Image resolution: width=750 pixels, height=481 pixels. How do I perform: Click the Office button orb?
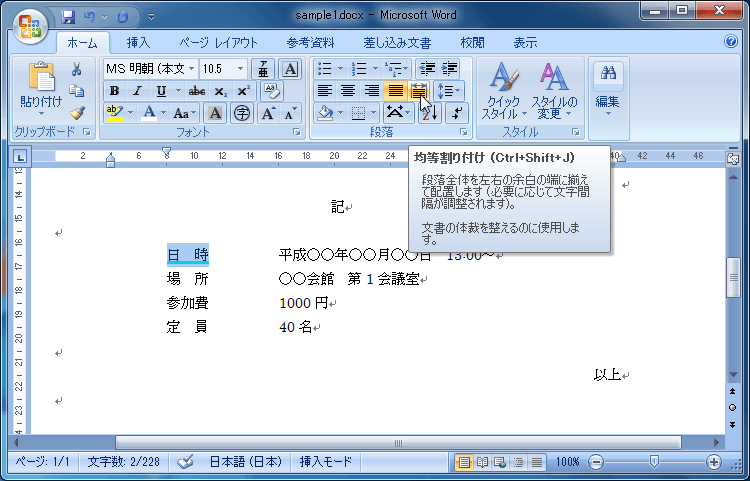coord(30,26)
